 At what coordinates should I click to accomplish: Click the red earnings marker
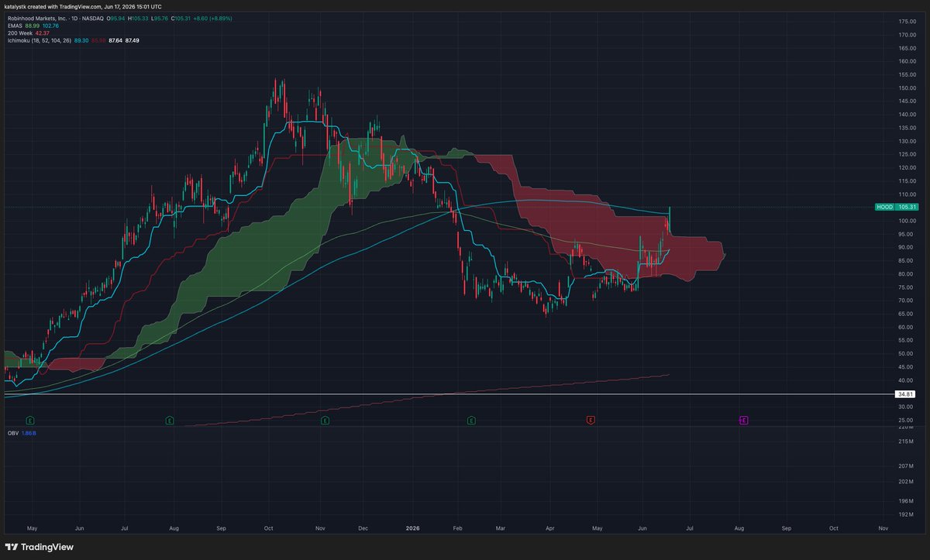590,420
